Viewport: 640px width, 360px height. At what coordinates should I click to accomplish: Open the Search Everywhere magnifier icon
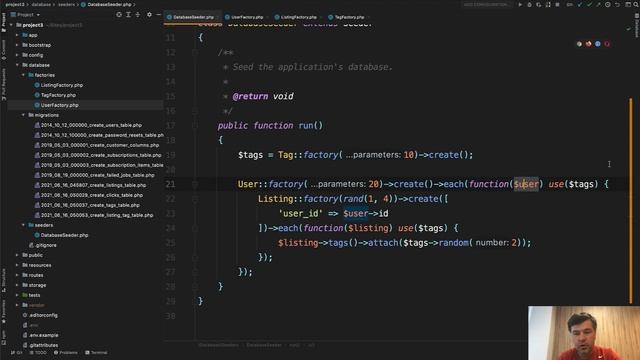click(636, 4)
